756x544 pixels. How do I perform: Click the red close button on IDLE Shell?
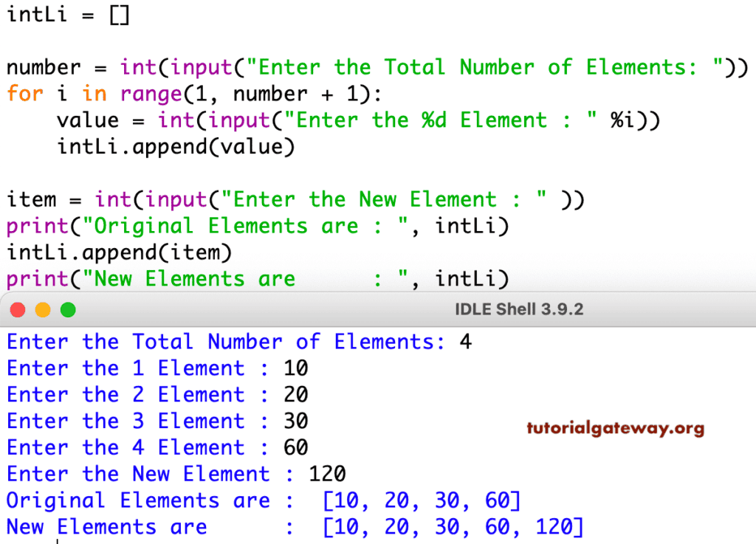coord(18,310)
